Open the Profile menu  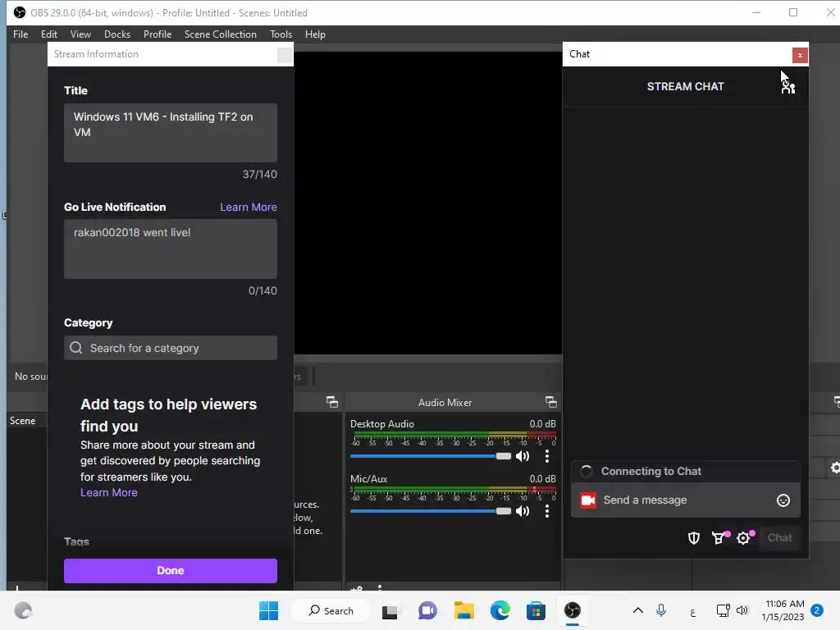[157, 34]
